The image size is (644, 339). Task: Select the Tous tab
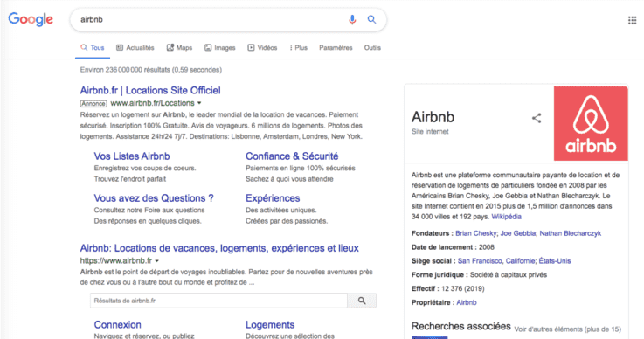click(93, 48)
